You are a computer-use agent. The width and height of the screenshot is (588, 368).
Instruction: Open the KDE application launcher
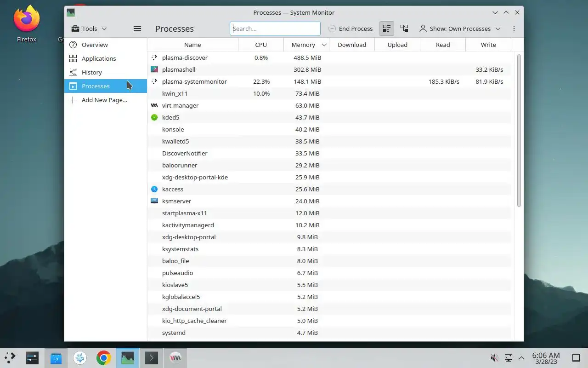coord(10,357)
